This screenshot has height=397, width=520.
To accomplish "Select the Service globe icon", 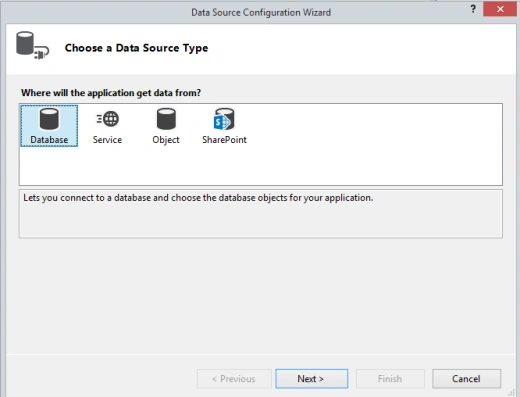I will click(108, 119).
